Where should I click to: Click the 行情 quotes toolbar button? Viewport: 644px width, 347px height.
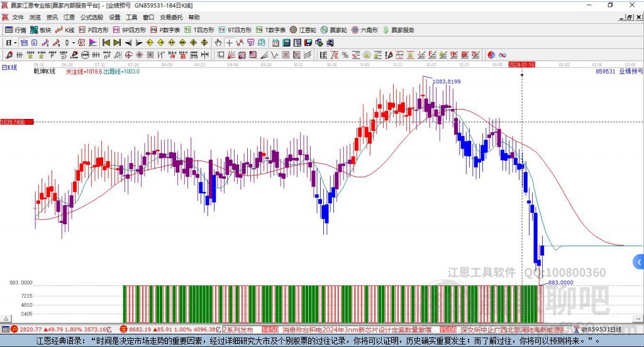pos(16,30)
